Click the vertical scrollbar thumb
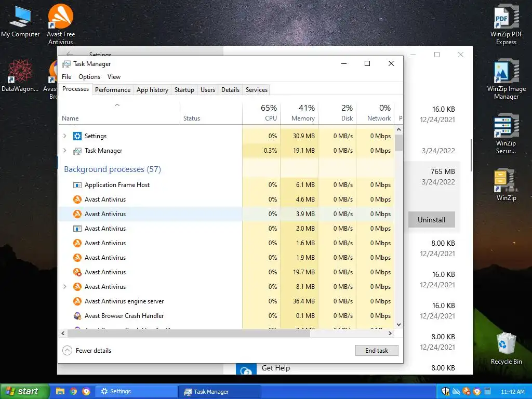The width and height of the screenshot is (532, 399). click(x=398, y=143)
